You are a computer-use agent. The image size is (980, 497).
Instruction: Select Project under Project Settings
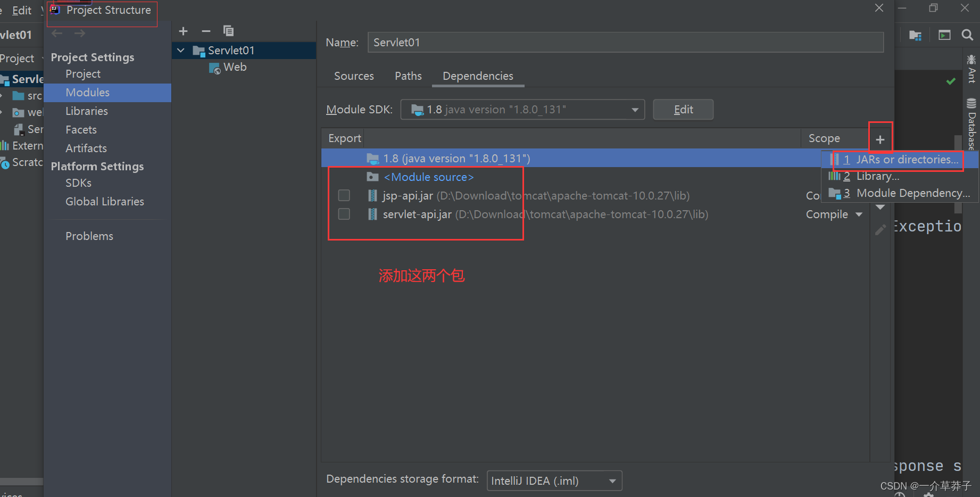tap(83, 74)
